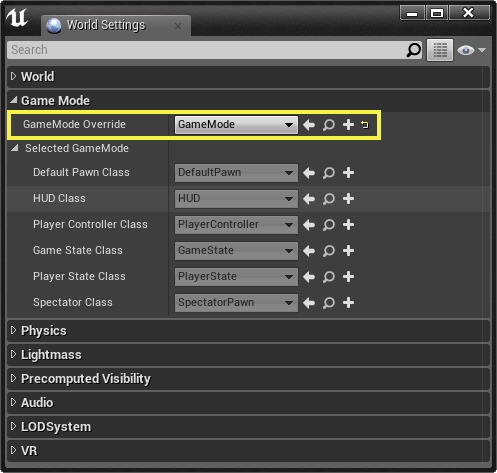Image resolution: width=497 pixels, height=473 pixels.
Task: Use selected asset arrow for GameMode Override
Action: point(309,125)
